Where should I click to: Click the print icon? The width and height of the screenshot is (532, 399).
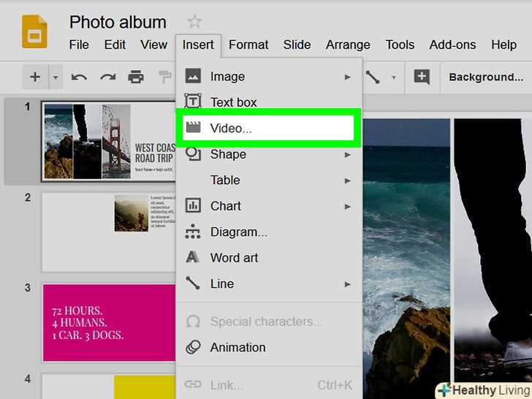(x=136, y=77)
